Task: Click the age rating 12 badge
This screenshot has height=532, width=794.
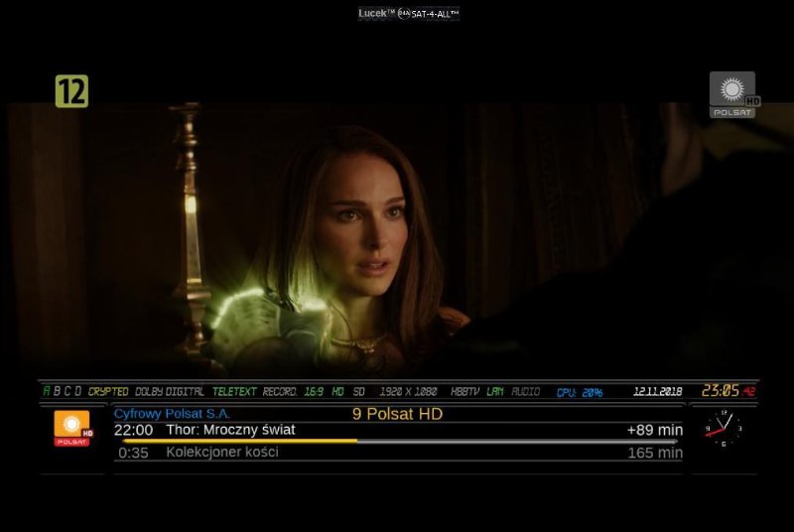Action: [71, 91]
